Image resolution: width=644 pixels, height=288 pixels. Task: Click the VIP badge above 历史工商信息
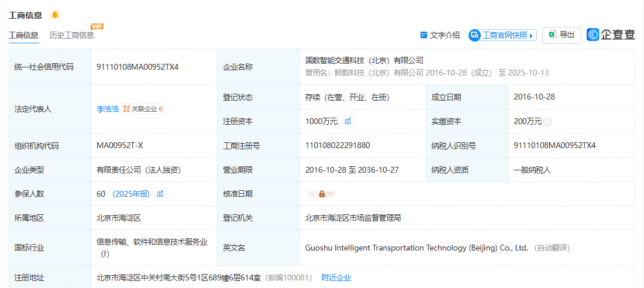[97, 26]
